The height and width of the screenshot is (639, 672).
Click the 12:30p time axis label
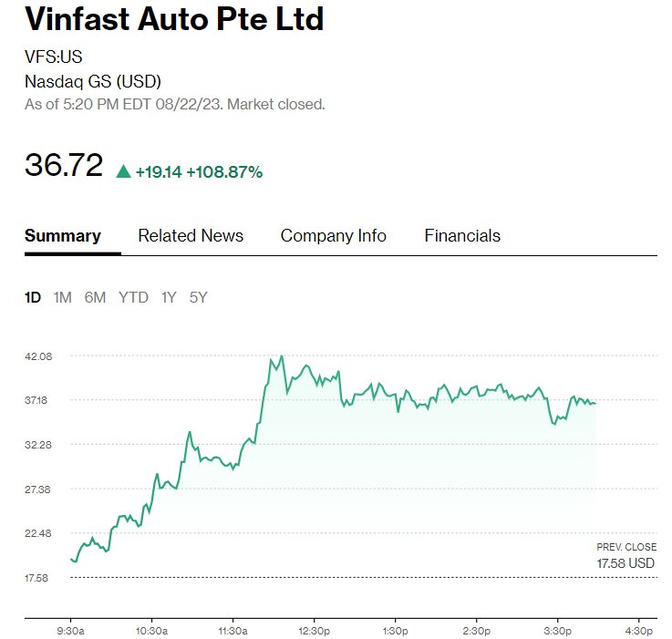[315, 631]
